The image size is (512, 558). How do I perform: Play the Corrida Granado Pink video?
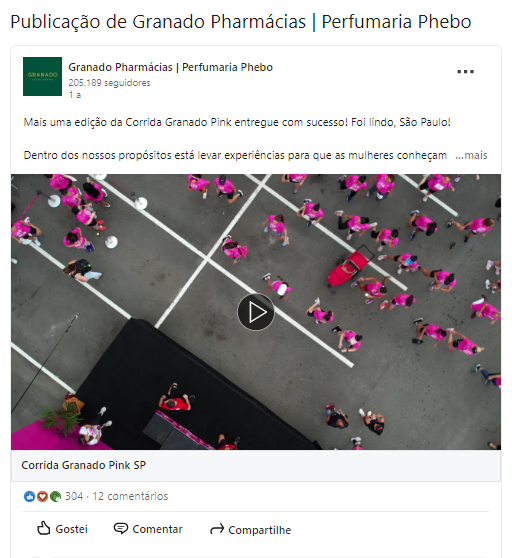click(x=256, y=312)
